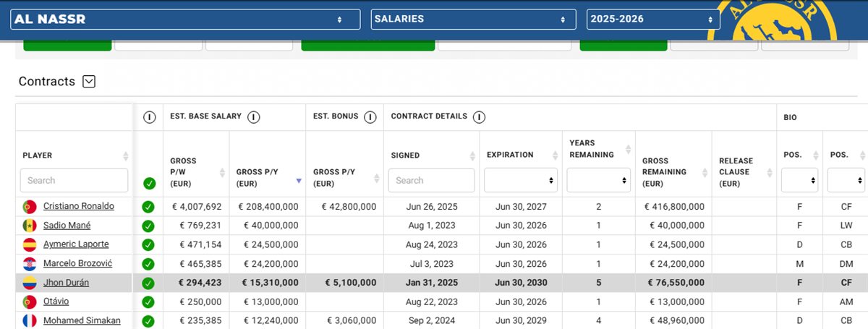Sort table by Player column arrows
868x329 pixels.
tap(126, 155)
